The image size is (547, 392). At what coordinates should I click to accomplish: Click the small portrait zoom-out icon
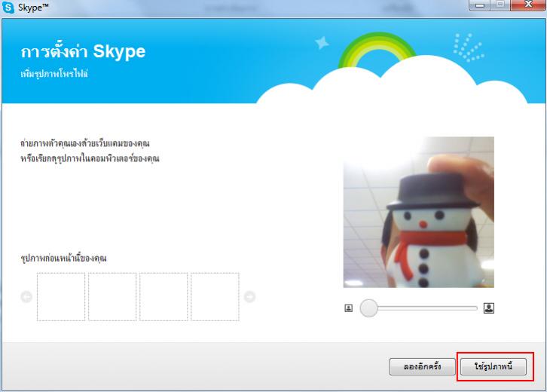click(349, 308)
